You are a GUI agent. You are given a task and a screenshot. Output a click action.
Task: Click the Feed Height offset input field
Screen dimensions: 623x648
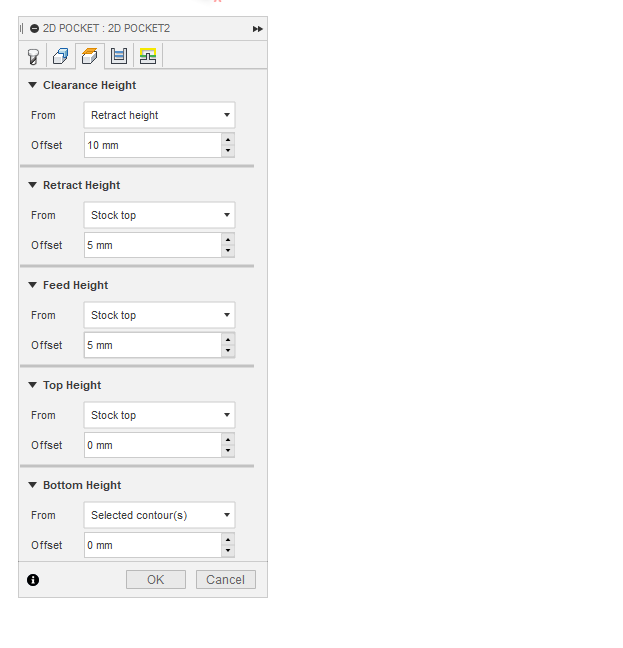point(152,345)
